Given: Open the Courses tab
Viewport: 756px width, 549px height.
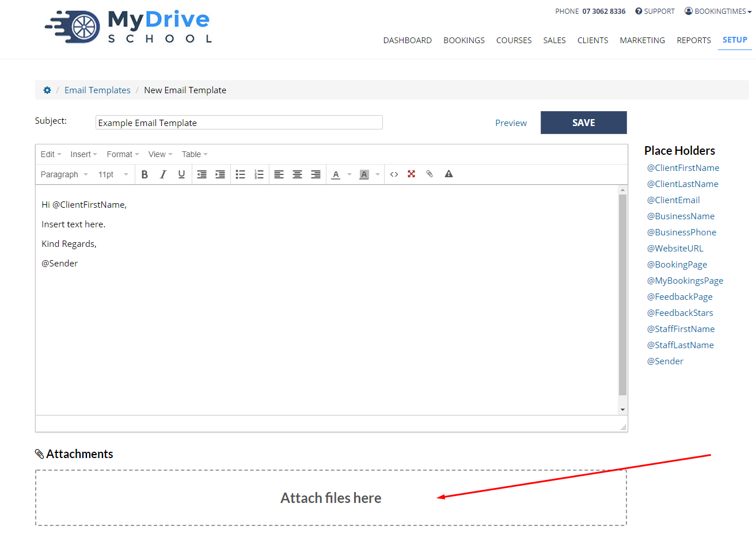Looking at the screenshot, I should [514, 40].
